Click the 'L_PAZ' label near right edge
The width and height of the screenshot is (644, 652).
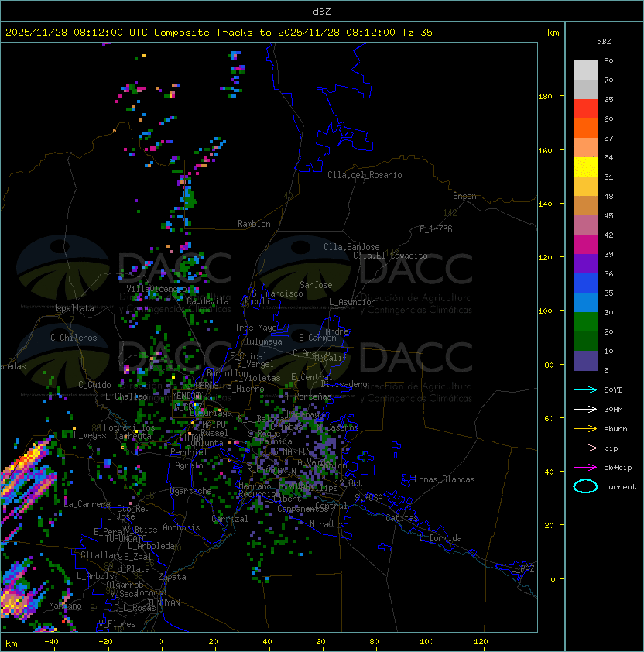pyautogui.click(x=522, y=568)
